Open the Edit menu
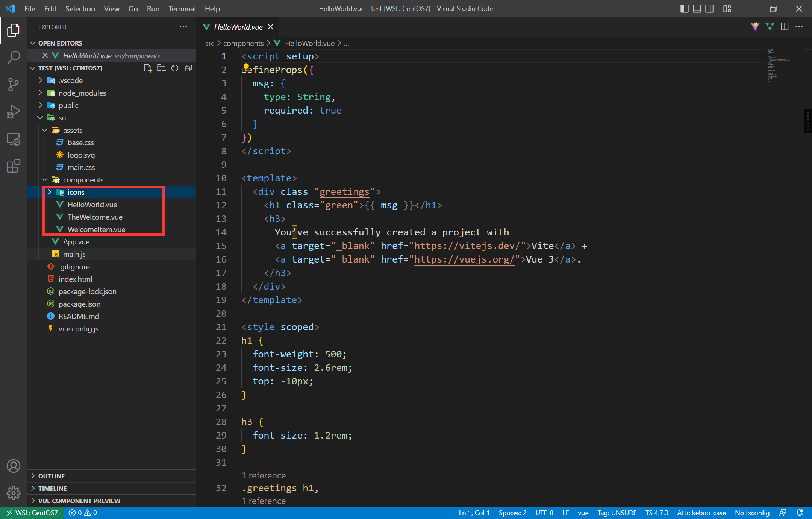This screenshot has width=812, height=519. (x=50, y=9)
